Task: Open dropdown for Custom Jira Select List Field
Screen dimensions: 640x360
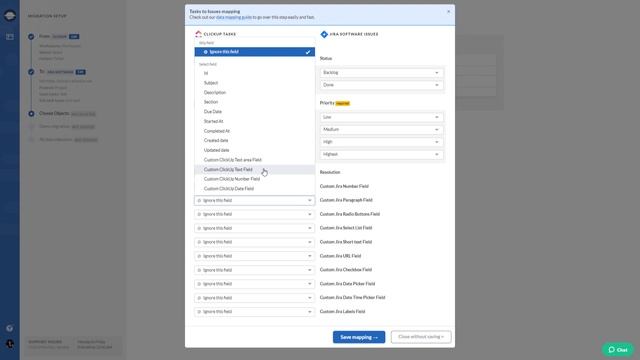Action: click(255, 228)
